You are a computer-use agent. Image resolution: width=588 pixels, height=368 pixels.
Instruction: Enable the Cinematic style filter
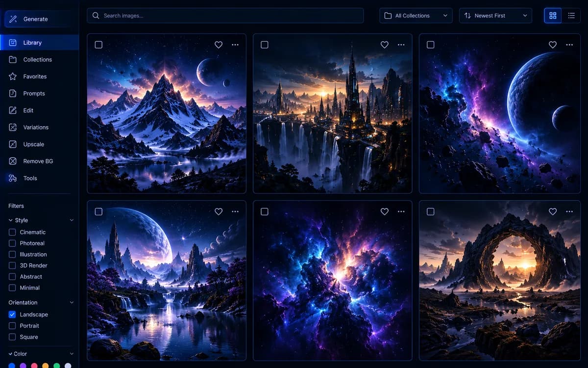(12, 232)
